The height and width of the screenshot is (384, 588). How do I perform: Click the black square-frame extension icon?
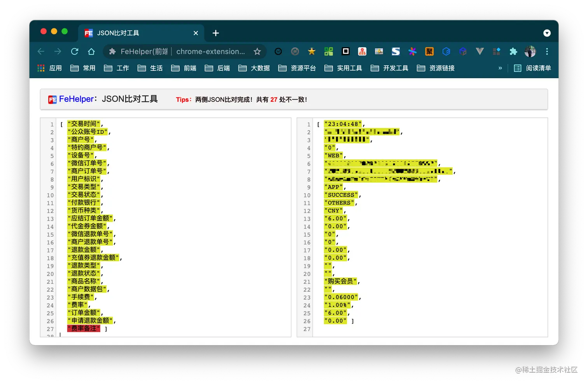coord(345,51)
